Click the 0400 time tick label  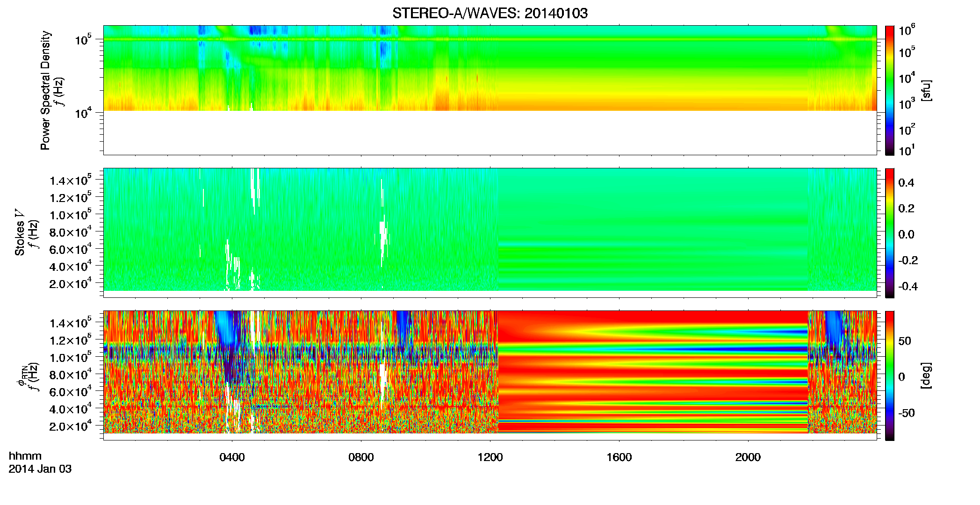pyautogui.click(x=232, y=457)
